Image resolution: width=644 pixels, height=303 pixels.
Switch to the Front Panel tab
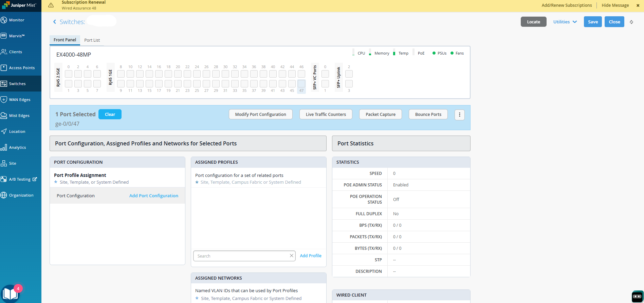click(65, 40)
